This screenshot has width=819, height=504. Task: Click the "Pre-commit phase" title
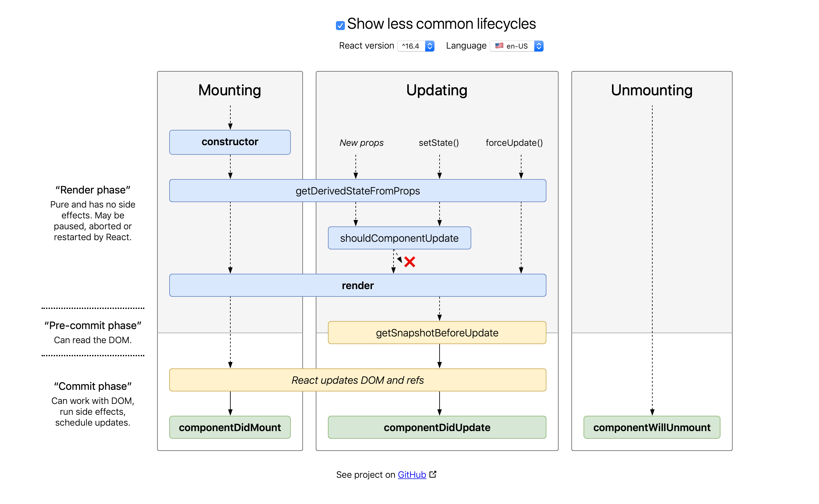point(93,325)
